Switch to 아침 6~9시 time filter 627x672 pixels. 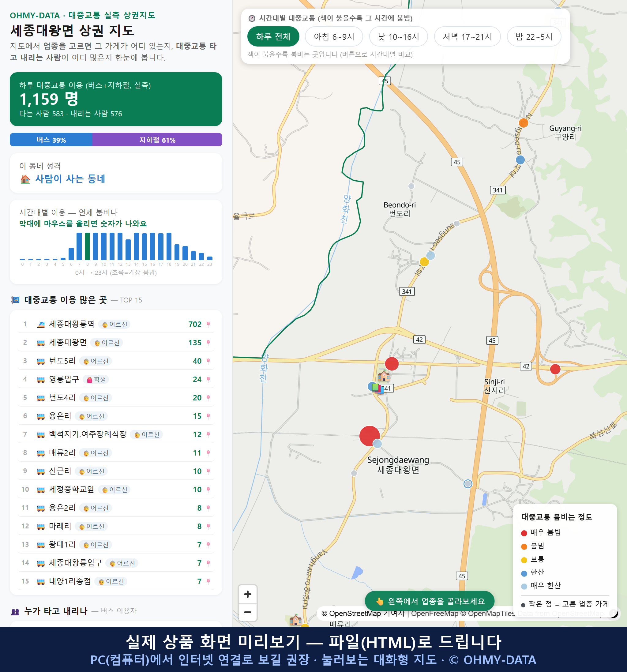(334, 36)
